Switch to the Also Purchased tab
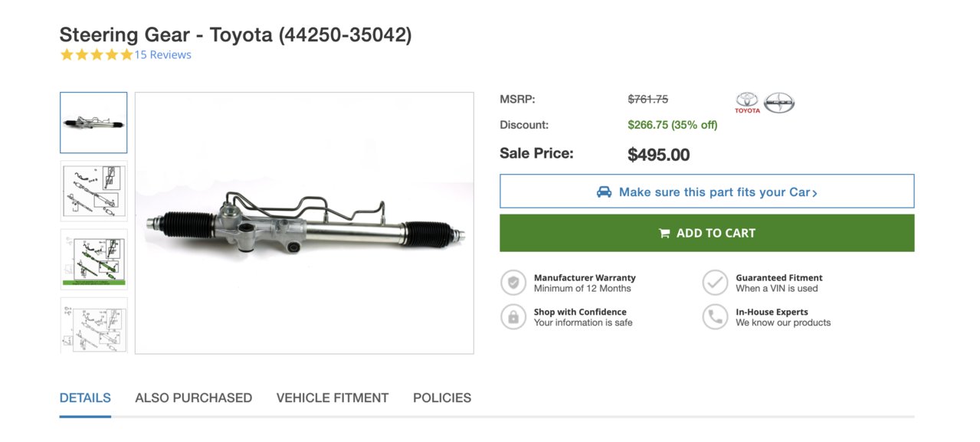 coord(193,398)
